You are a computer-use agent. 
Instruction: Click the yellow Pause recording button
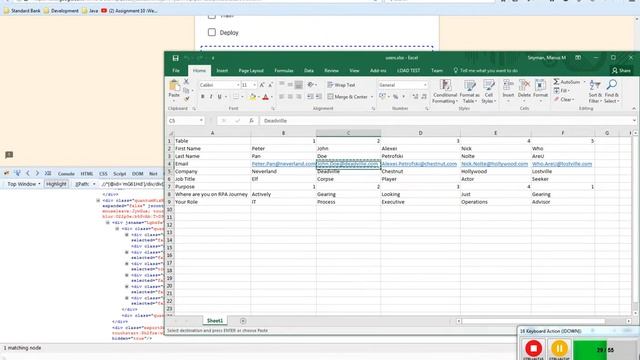pos(559,349)
